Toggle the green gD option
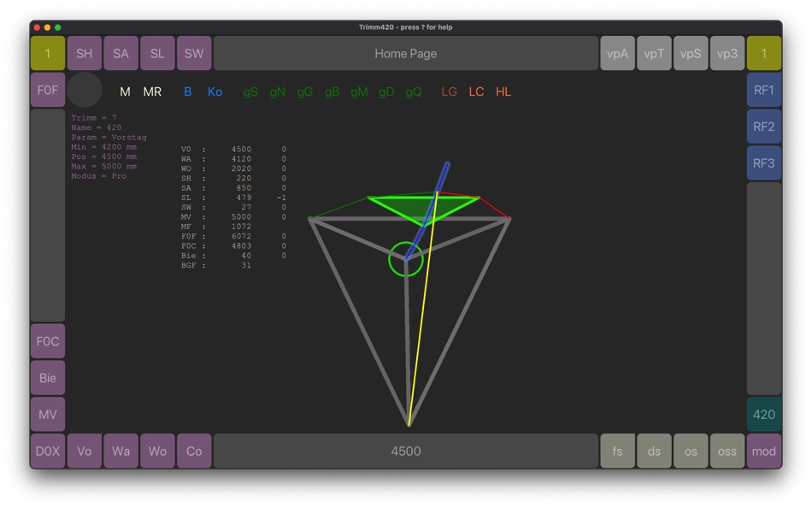 coord(386,92)
